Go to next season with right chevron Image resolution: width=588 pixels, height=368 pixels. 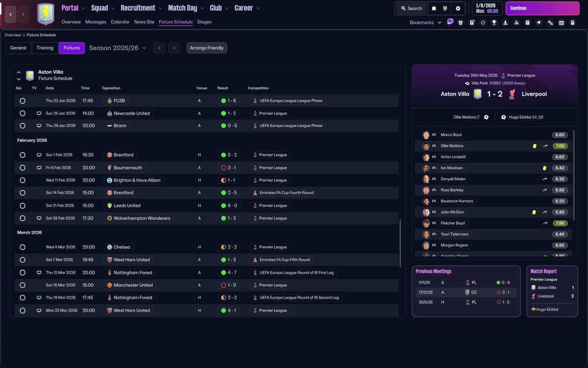[174, 48]
